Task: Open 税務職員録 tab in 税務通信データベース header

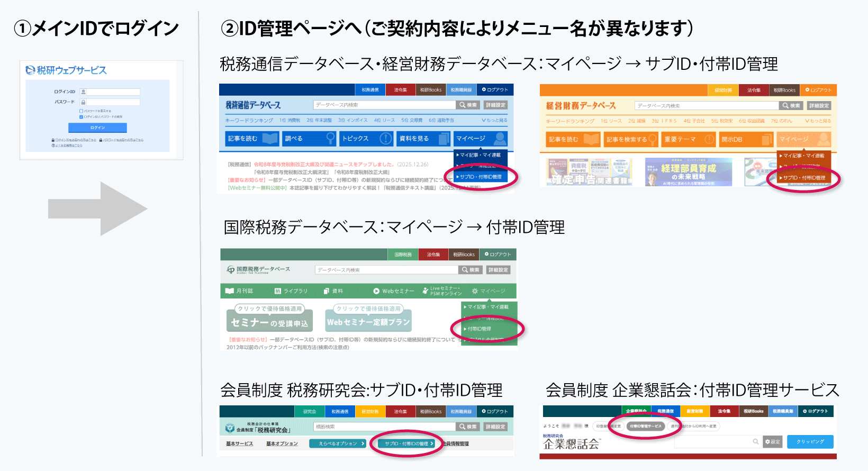Action: coord(461,89)
